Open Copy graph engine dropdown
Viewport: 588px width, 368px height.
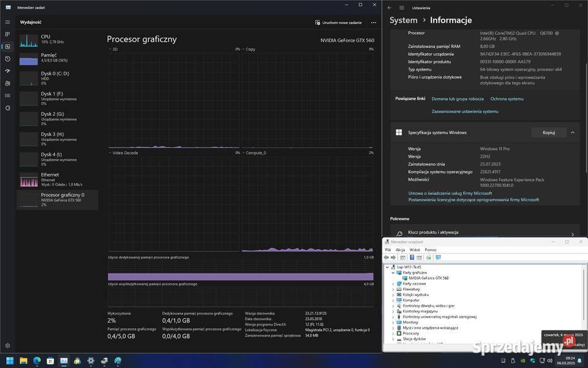point(244,49)
